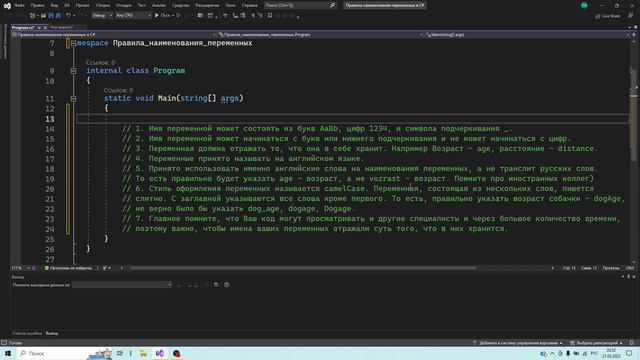Open Task View in taskbar
640x360 pixels.
pyautogui.click(x=120, y=353)
